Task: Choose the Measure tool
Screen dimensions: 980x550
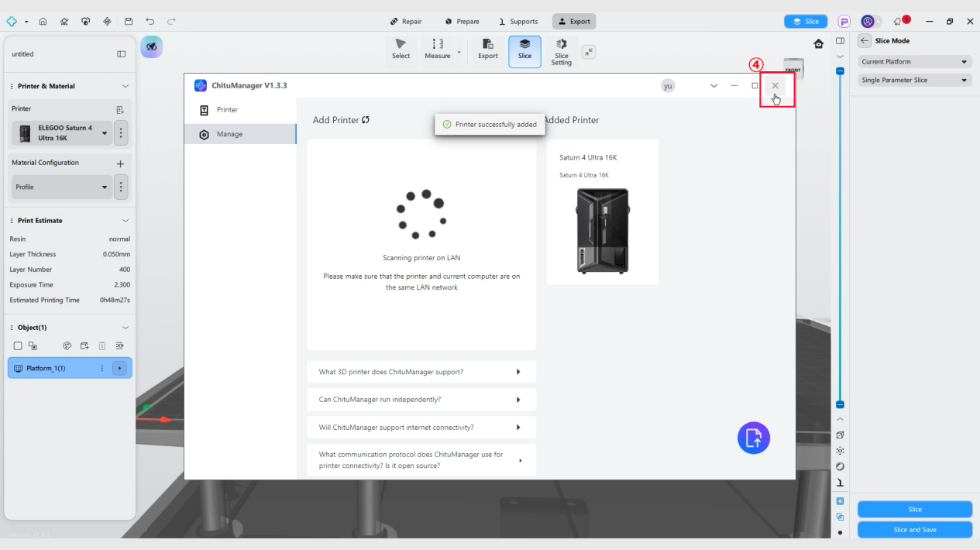Action: tap(438, 51)
